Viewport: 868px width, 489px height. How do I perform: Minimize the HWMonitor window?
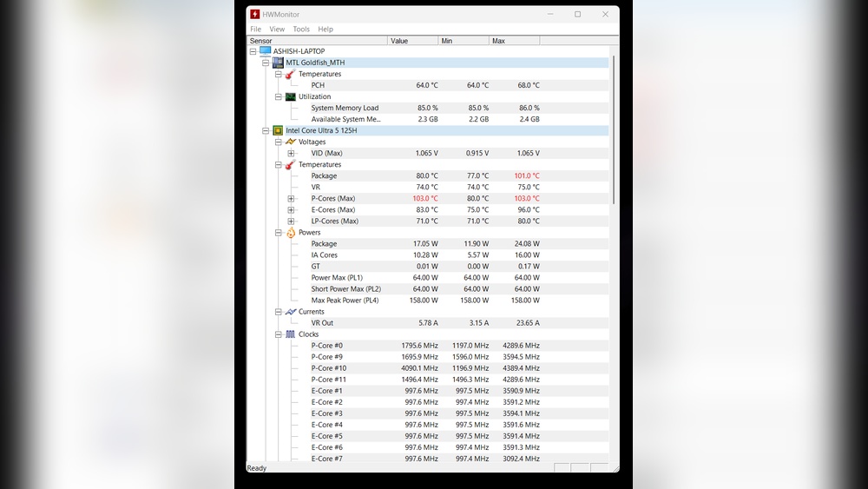tap(550, 15)
